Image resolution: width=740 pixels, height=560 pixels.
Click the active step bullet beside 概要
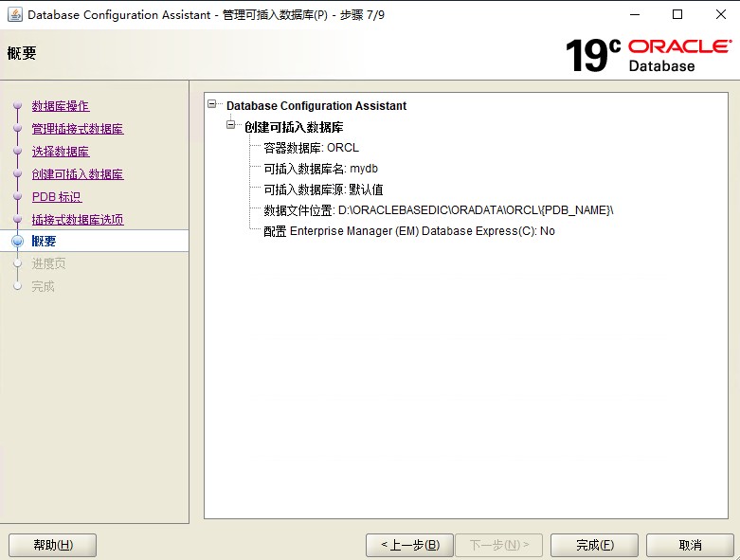point(17,241)
